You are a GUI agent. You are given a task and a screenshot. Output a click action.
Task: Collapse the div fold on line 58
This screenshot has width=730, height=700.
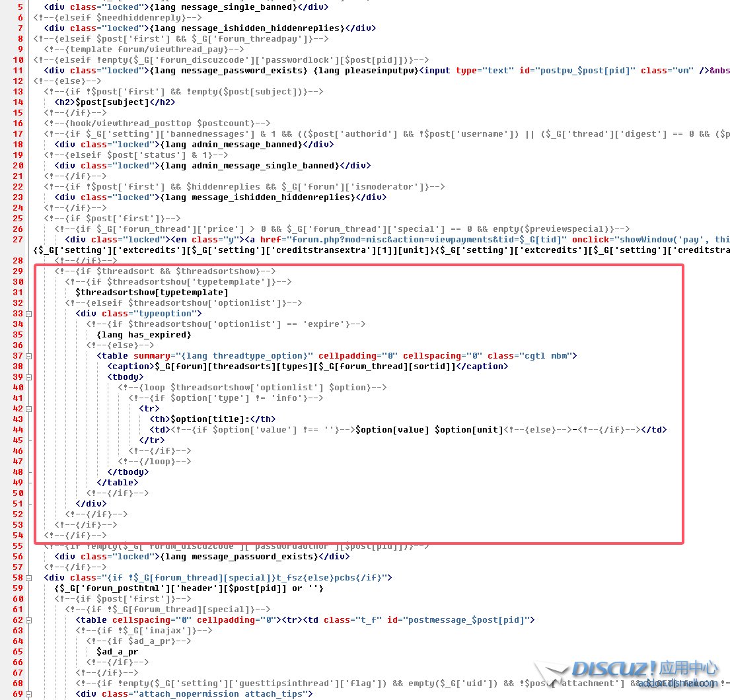(28, 578)
